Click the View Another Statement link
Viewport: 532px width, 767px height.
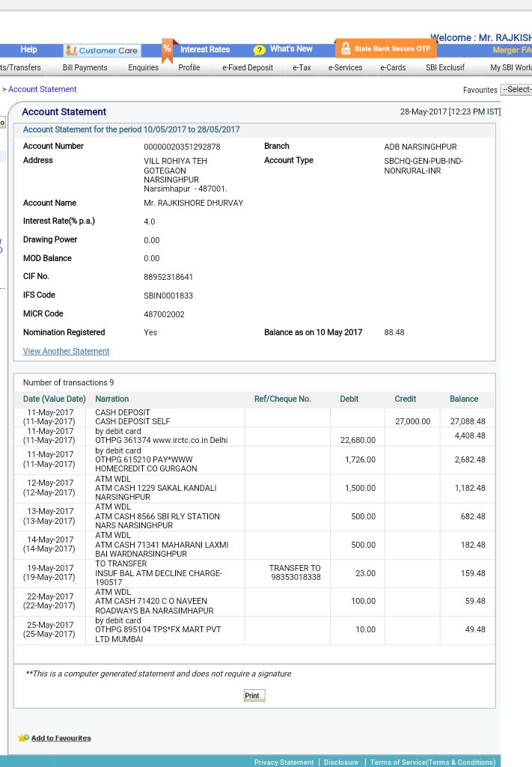tap(66, 351)
